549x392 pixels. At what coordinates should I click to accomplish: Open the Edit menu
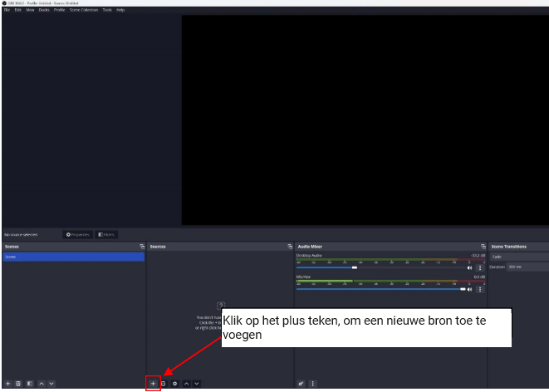[x=17, y=10]
